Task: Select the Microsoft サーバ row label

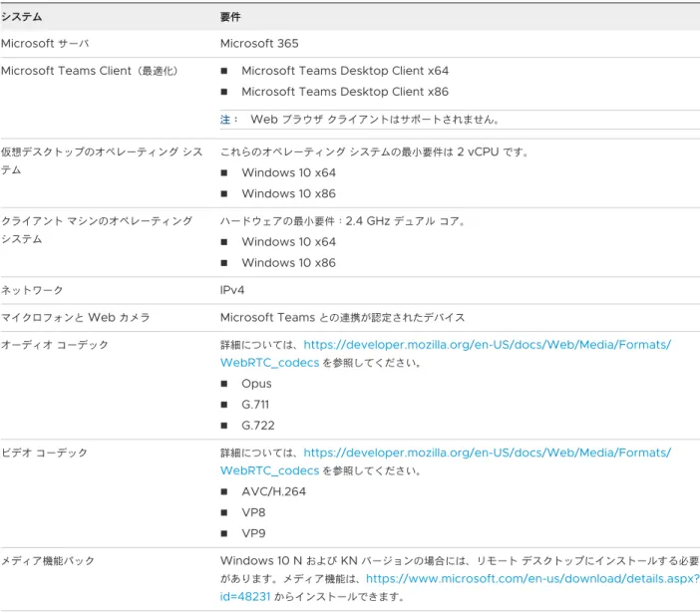Action: [45, 43]
